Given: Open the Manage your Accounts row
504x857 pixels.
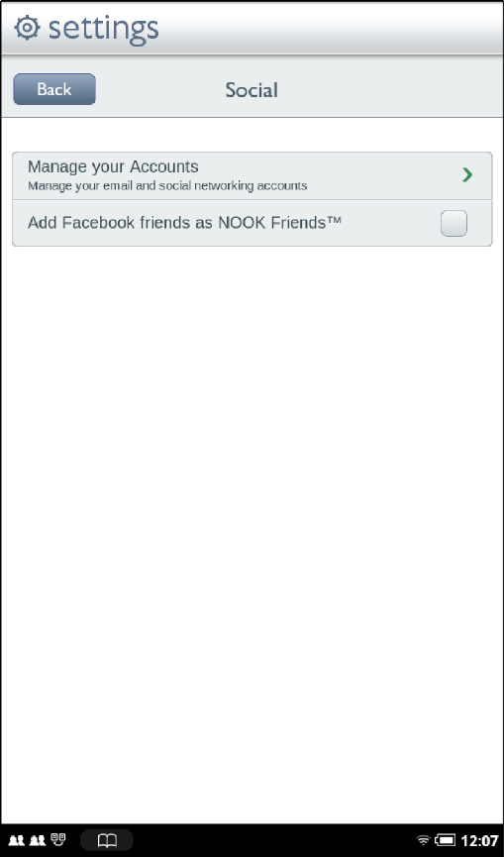Looking at the screenshot, I should [x=252, y=175].
